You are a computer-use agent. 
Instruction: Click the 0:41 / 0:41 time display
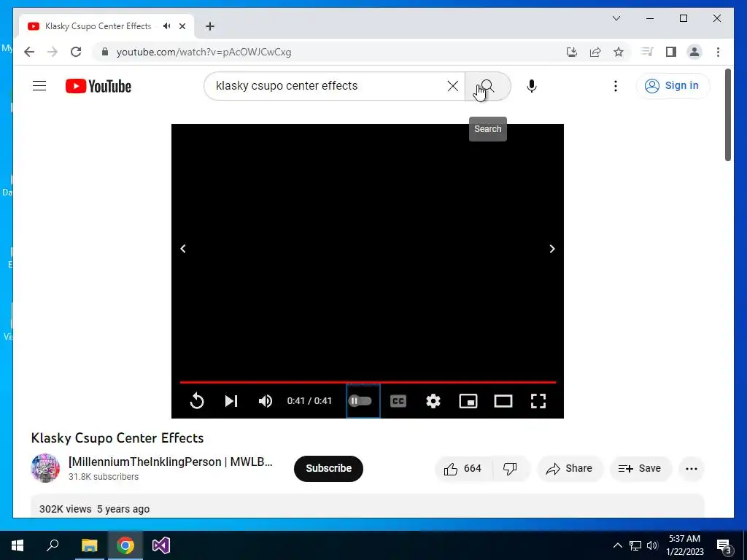pyautogui.click(x=309, y=401)
